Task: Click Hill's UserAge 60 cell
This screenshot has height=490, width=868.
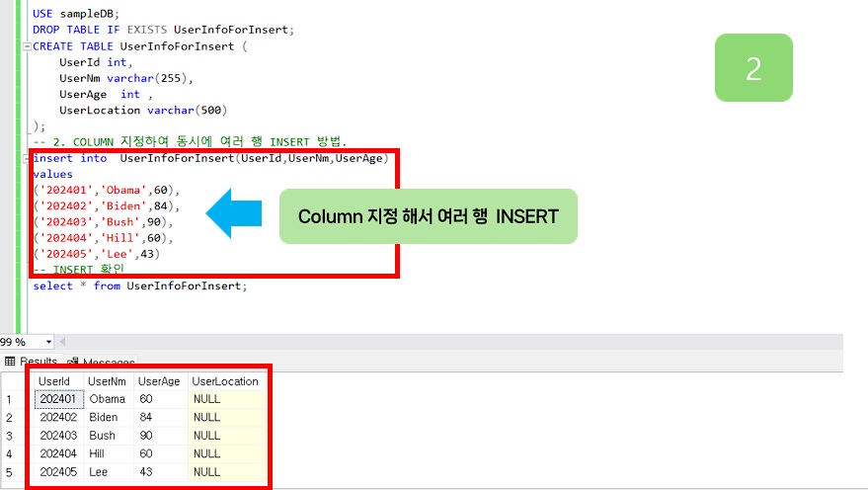Action: point(161,454)
